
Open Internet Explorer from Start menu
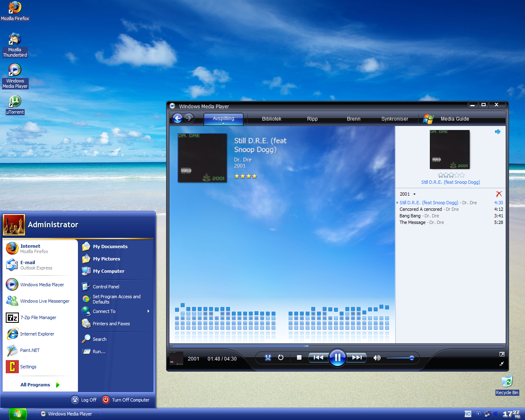tap(40, 334)
